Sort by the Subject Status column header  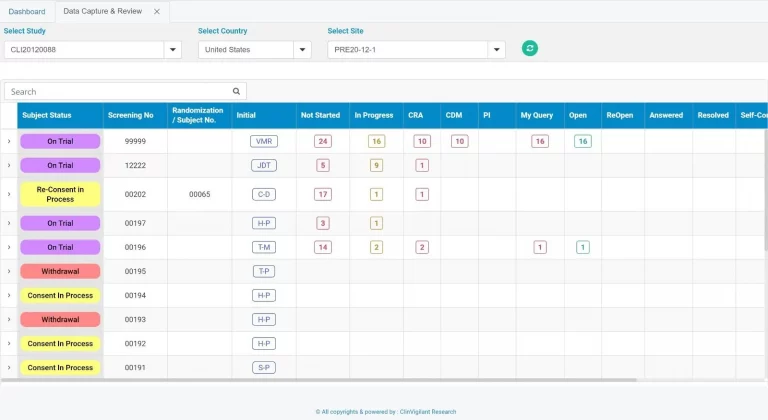(47, 115)
